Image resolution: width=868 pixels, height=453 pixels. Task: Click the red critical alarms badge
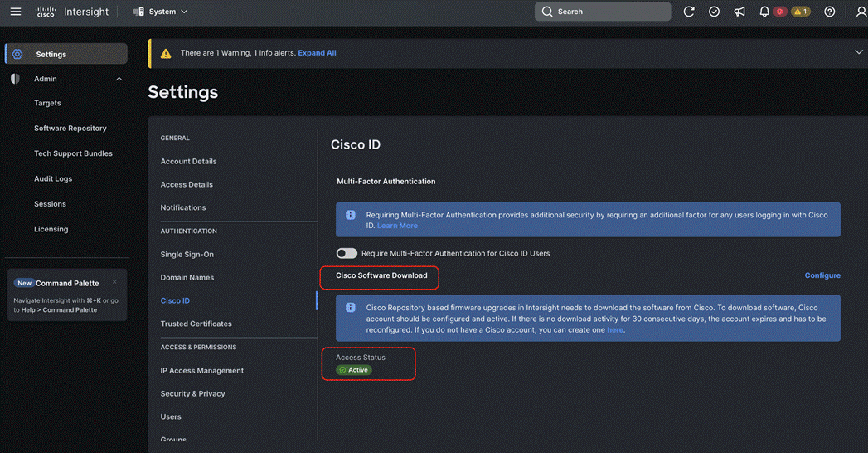point(780,12)
